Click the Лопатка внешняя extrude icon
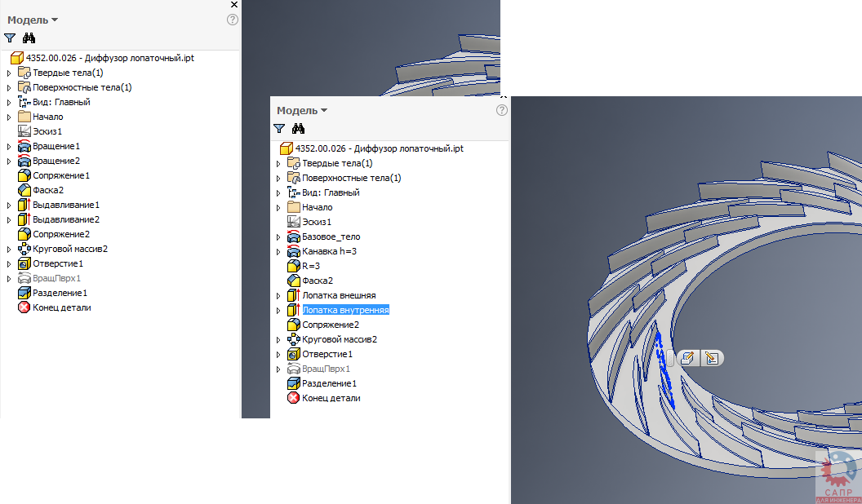862x504 pixels. 294,295
